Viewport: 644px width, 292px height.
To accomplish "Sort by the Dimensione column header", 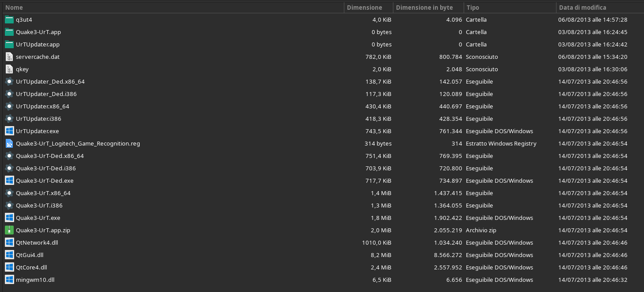I will [x=369, y=8].
